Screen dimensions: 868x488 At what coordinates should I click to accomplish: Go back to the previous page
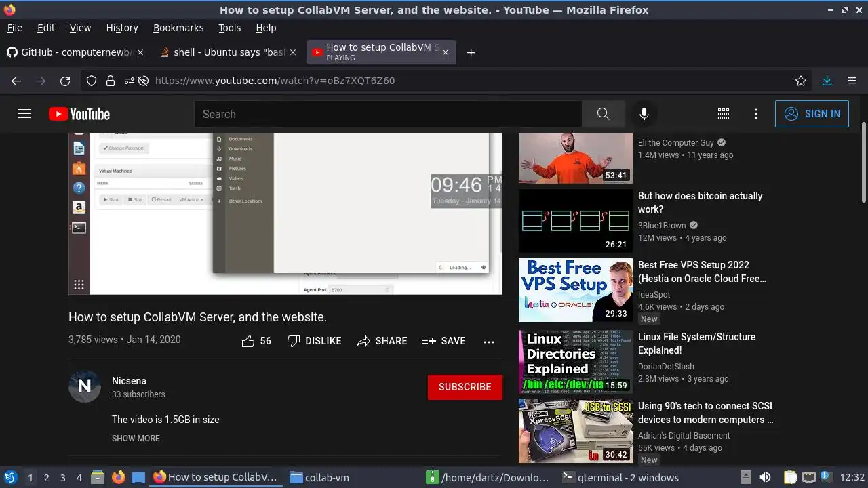click(16, 81)
